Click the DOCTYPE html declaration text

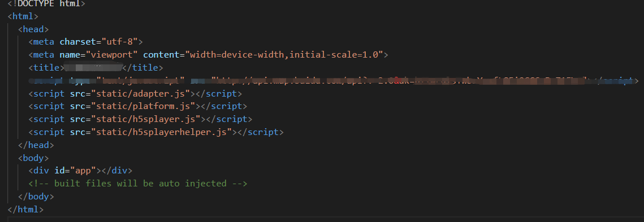coord(46,4)
